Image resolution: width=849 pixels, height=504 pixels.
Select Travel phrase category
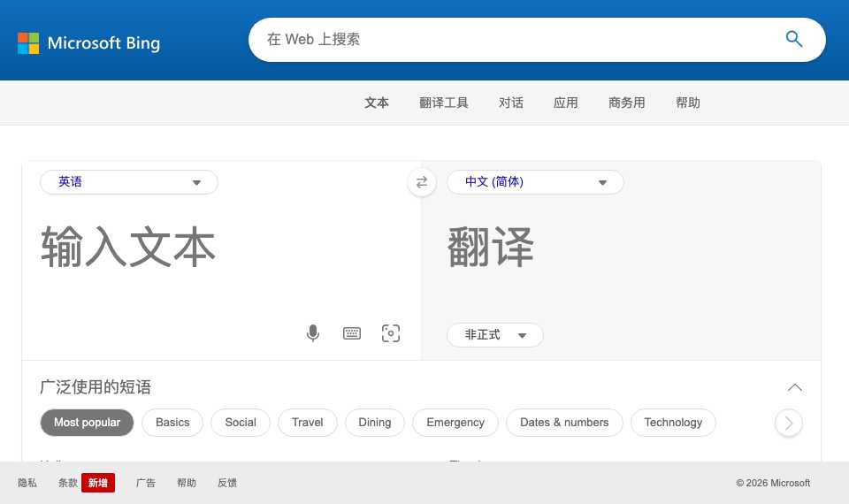pos(308,423)
